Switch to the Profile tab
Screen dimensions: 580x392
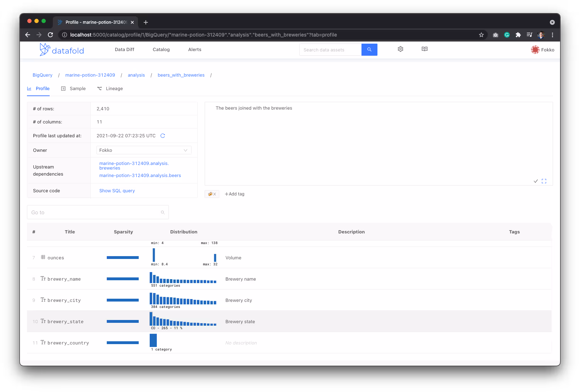click(x=38, y=89)
